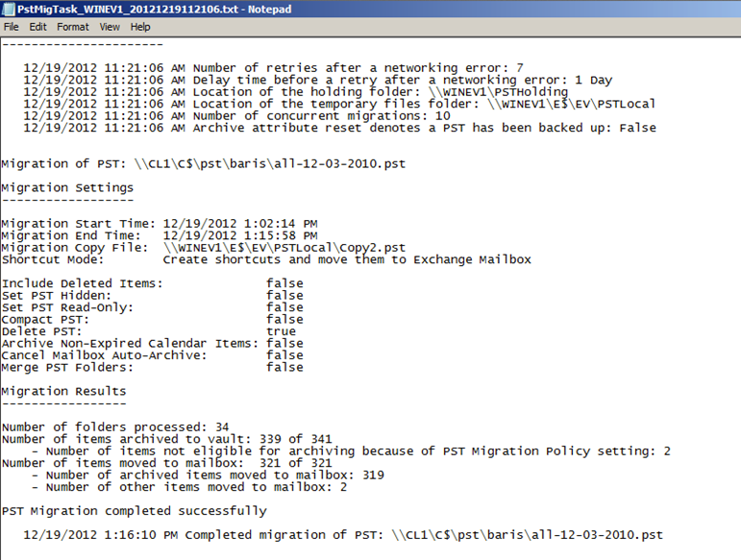741x560 pixels.
Task: Open the View menu
Action: click(x=110, y=27)
